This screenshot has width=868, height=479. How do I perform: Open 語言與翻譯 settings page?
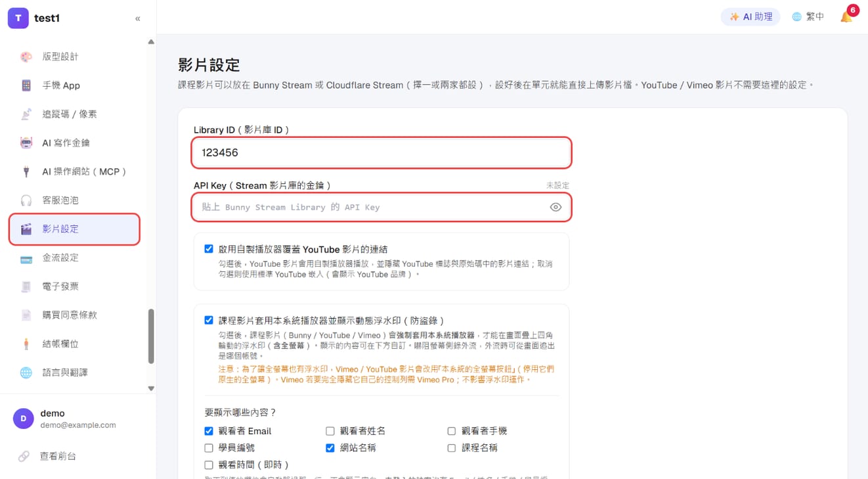(x=75, y=373)
